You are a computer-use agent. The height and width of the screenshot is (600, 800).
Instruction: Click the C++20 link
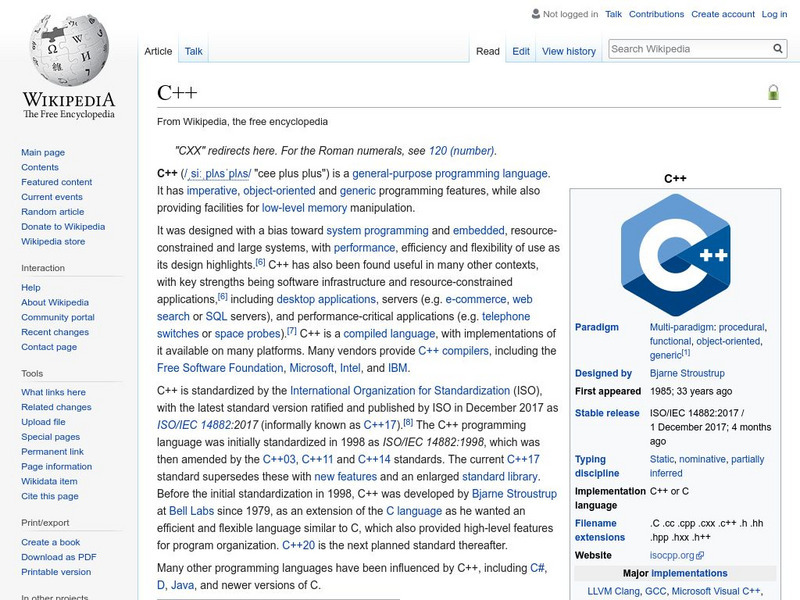pyautogui.click(x=298, y=545)
